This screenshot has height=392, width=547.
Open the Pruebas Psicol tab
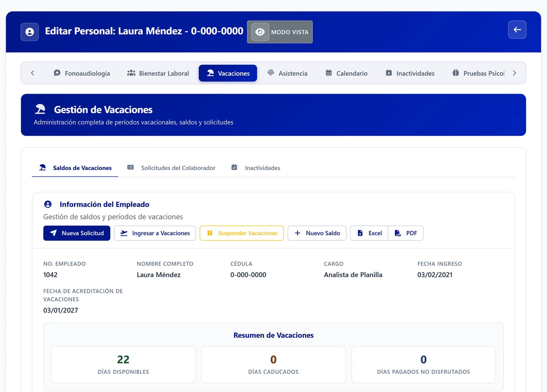[x=478, y=73]
